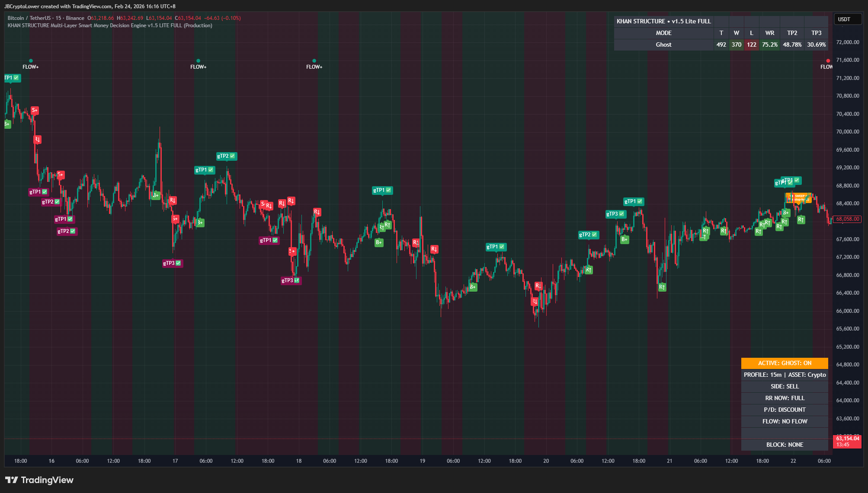Toggle the FLOW: NO FLOW status row
The height and width of the screenshot is (493, 868).
[784, 421]
